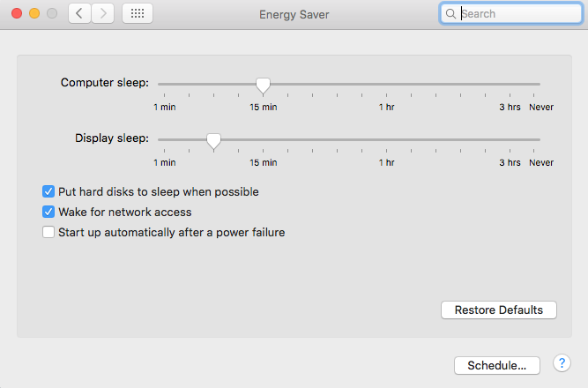This screenshot has width=588, height=388.
Task: Enable Start up automatically after a power failure
Action: [48, 232]
